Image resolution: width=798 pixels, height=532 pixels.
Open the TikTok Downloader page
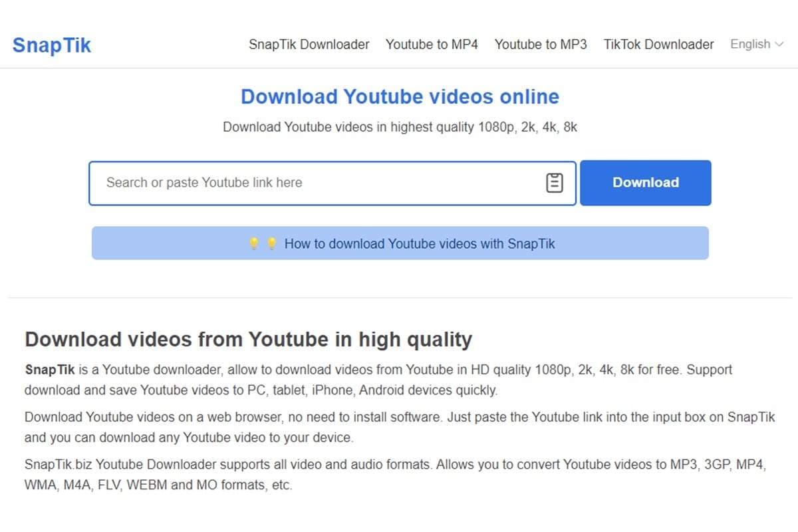point(658,45)
